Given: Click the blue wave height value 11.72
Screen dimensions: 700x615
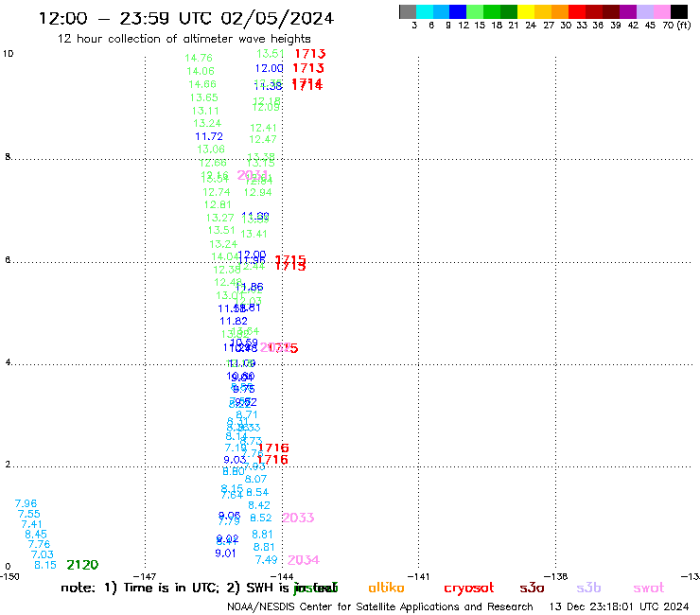Looking at the screenshot, I should coord(209,136).
